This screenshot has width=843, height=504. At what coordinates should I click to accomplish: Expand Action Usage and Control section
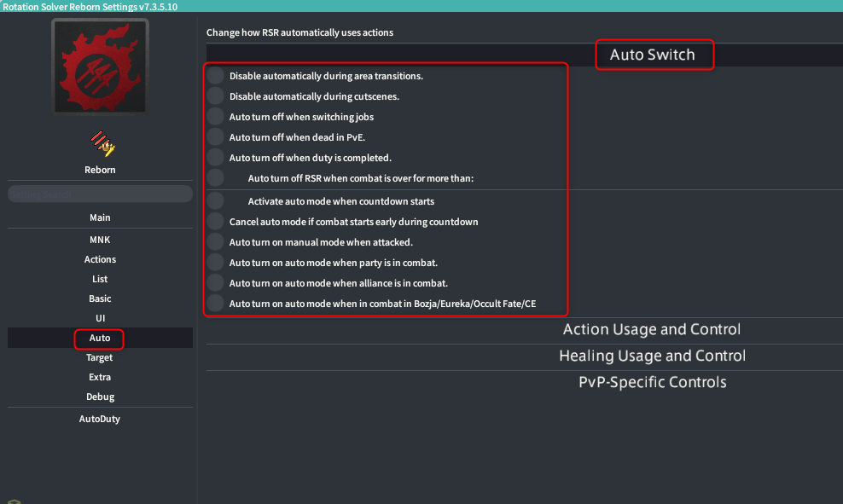(x=651, y=330)
